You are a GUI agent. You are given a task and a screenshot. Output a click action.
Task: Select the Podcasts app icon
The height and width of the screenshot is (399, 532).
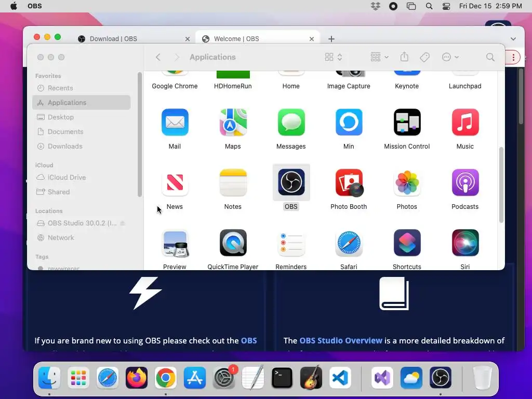click(x=465, y=182)
